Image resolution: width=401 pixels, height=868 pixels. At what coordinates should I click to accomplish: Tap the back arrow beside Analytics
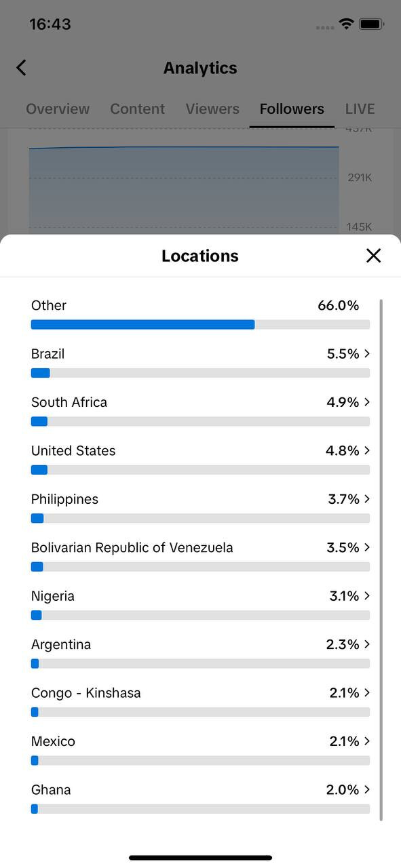pyautogui.click(x=22, y=68)
